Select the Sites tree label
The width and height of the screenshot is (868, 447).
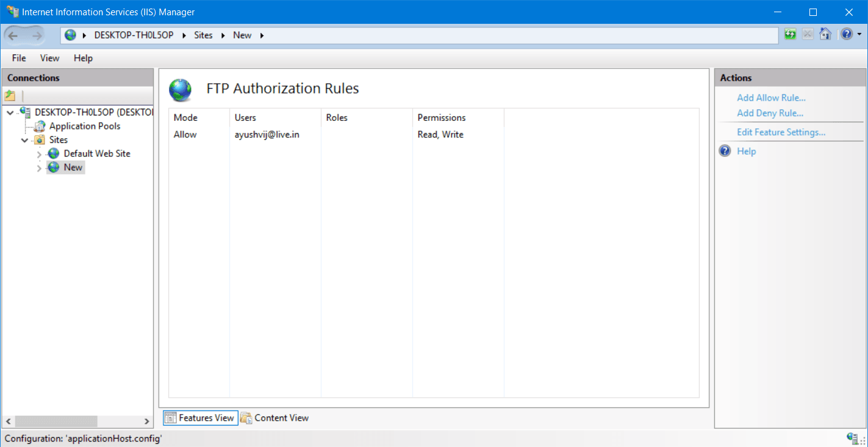point(59,140)
